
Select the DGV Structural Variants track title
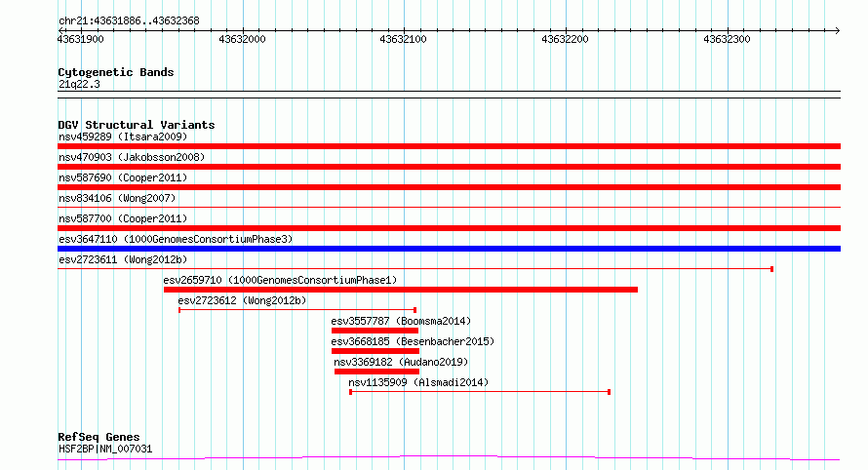coord(137,125)
